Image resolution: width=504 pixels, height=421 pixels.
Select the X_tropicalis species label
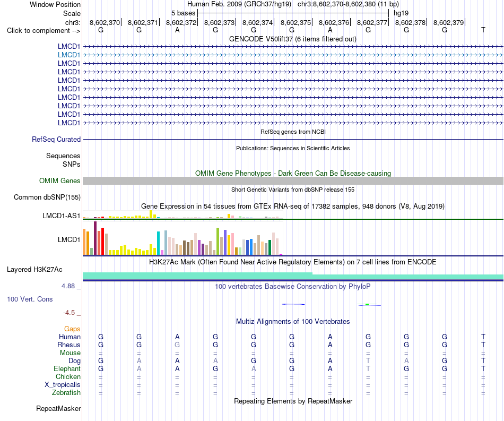click(x=63, y=385)
